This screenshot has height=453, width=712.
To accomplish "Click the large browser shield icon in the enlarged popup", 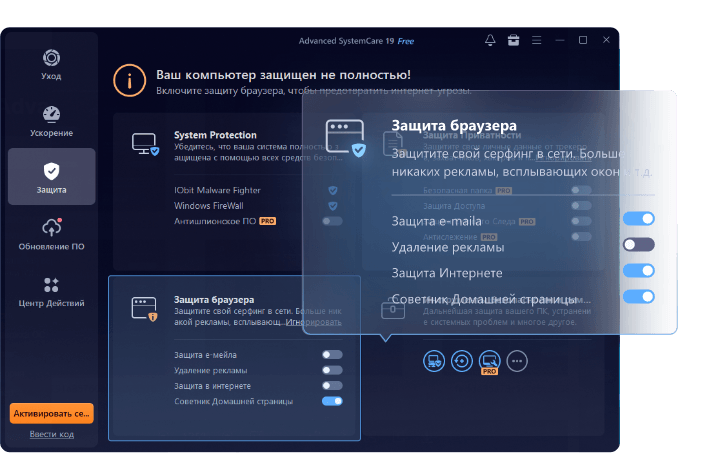I will coord(346,138).
